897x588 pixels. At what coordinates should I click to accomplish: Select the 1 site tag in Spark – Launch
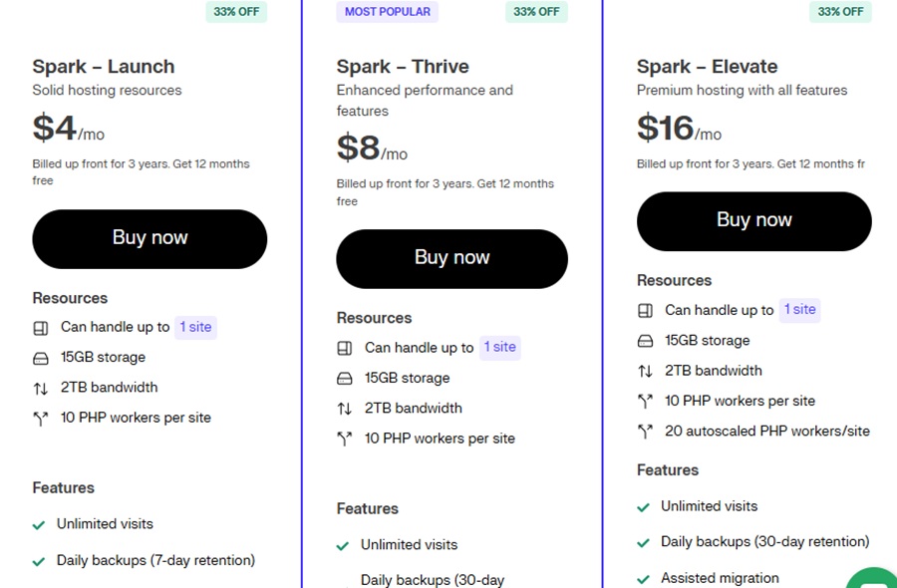[195, 327]
